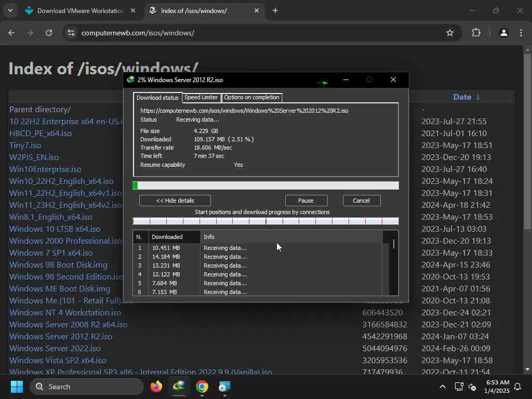Click the browser back arrow
532x399 pixels.
pyautogui.click(x=11, y=33)
